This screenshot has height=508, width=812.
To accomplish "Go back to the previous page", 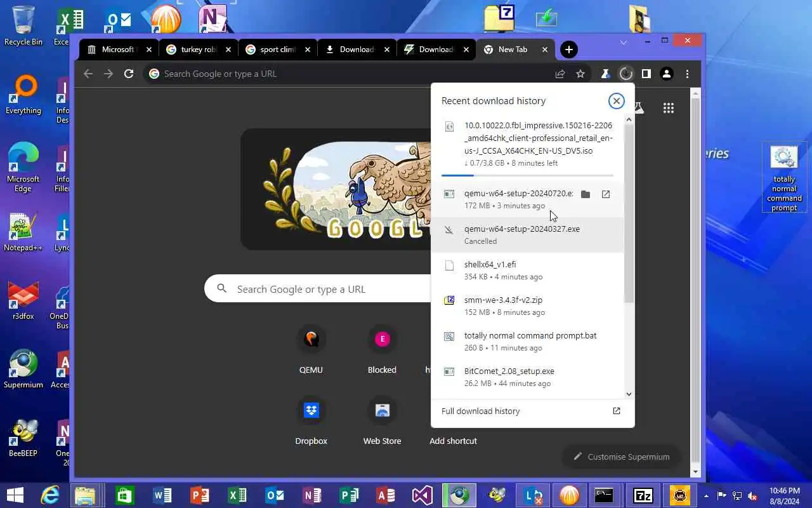I will (88, 74).
